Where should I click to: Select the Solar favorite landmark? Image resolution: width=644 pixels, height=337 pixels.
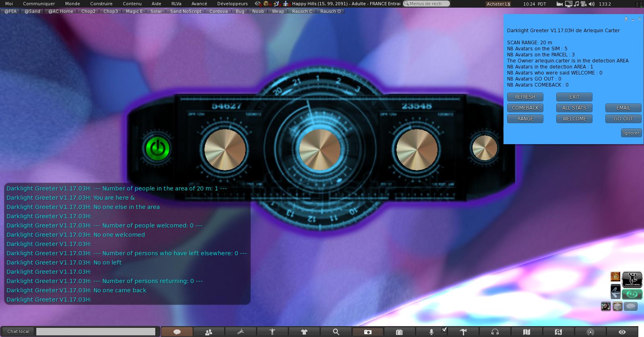(156, 11)
